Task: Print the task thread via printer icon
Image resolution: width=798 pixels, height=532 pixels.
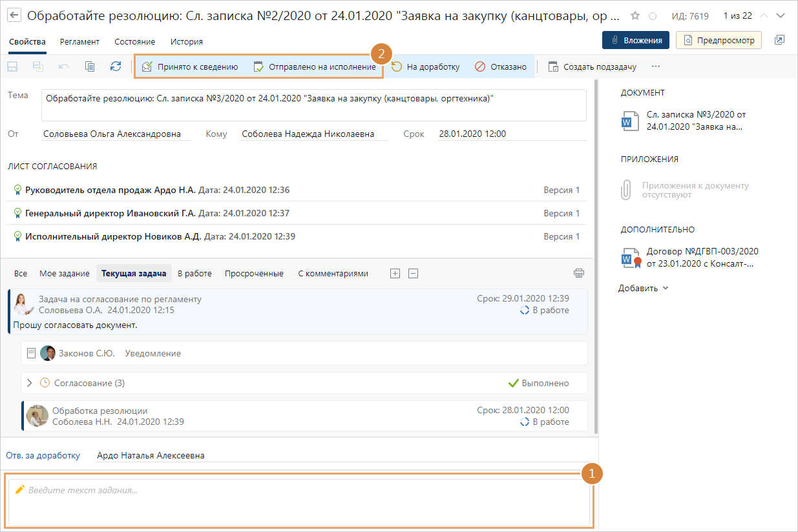Action: click(x=579, y=273)
